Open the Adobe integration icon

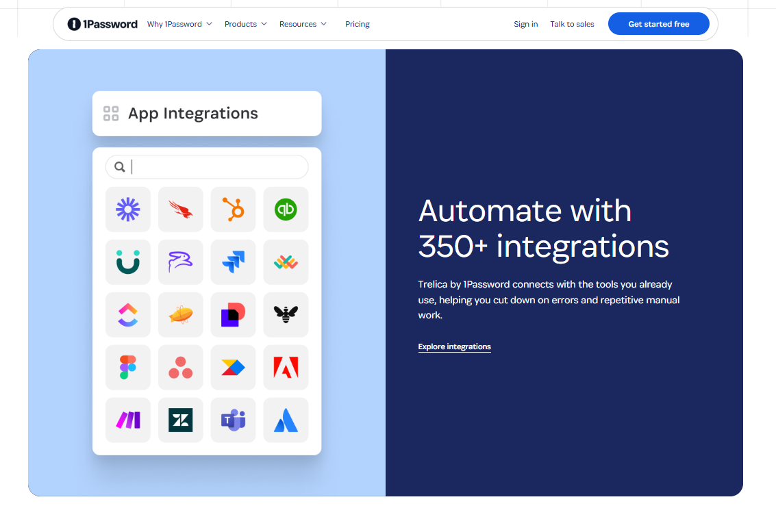tap(286, 368)
